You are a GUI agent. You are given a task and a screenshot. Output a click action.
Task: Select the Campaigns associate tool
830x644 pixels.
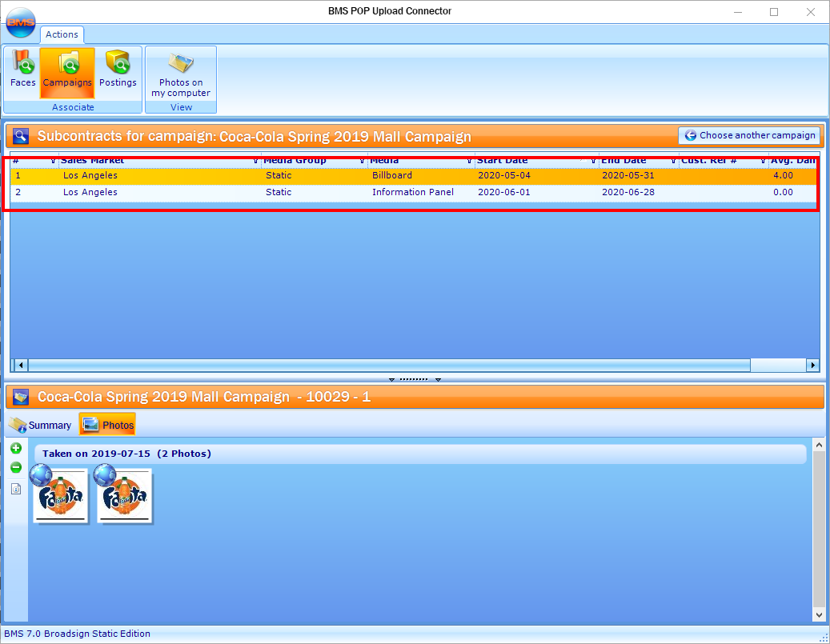coord(67,73)
